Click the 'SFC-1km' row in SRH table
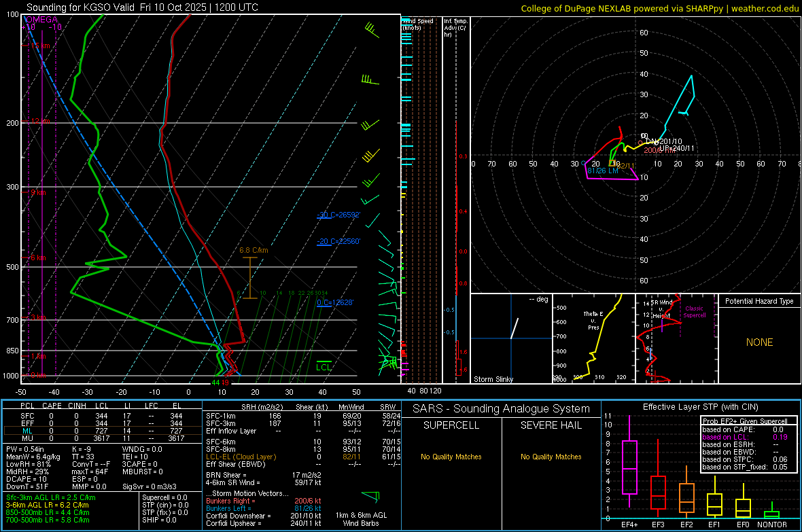Image resolution: width=802 pixels, height=532 pixels. coord(303,416)
